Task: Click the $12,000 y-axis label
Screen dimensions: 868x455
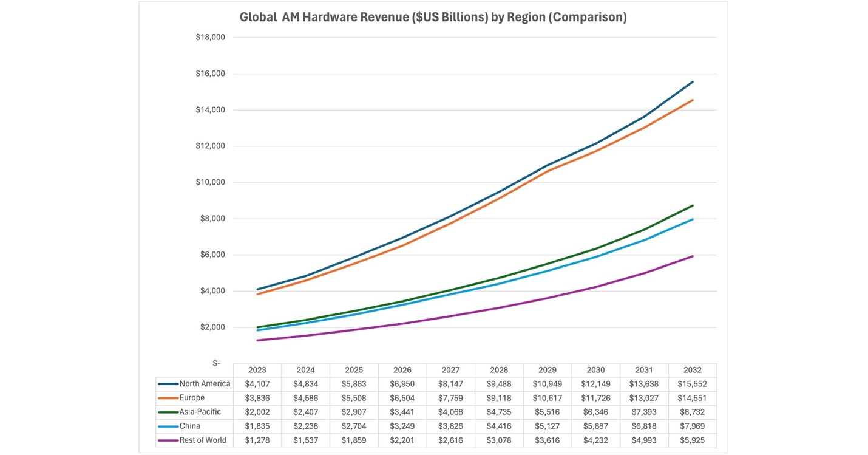Action: click(x=210, y=146)
